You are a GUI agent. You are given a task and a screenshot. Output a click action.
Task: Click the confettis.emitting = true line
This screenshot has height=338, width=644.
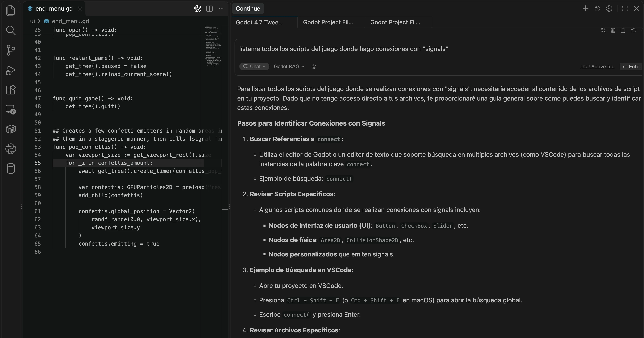click(119, 244)
